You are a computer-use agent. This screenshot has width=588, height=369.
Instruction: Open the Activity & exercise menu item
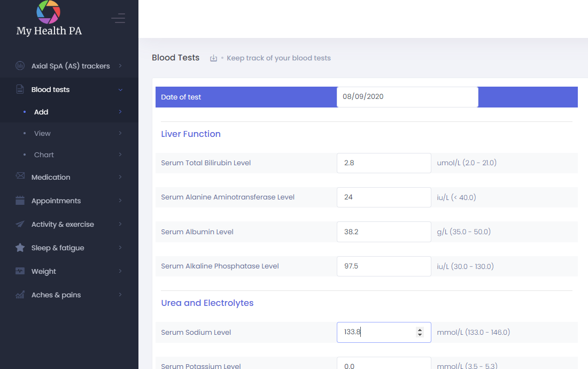(x=69, y=224)
